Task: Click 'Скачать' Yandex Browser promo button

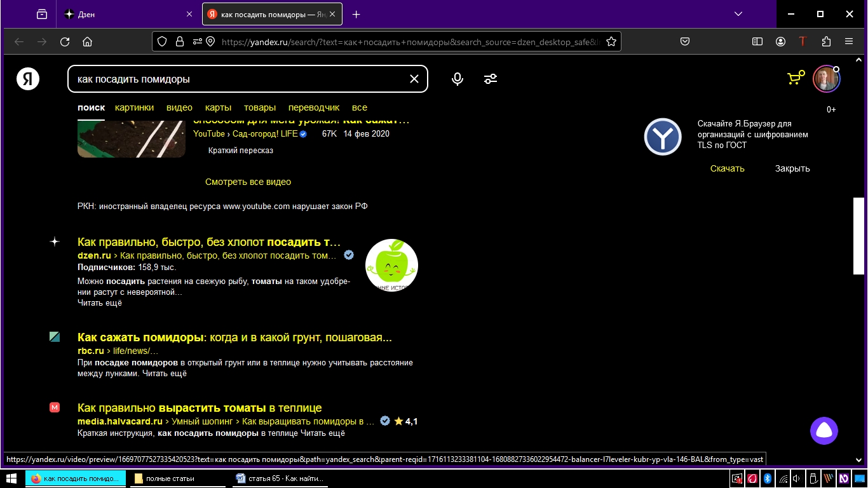Action: 727,168
